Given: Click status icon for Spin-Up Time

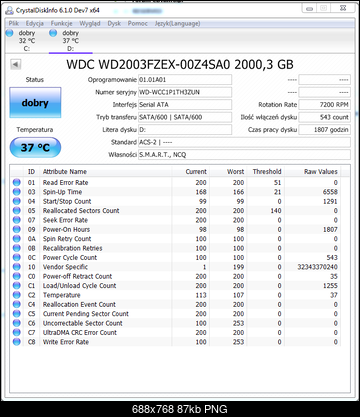Looking at the screenshot, I should pos(16,192).
